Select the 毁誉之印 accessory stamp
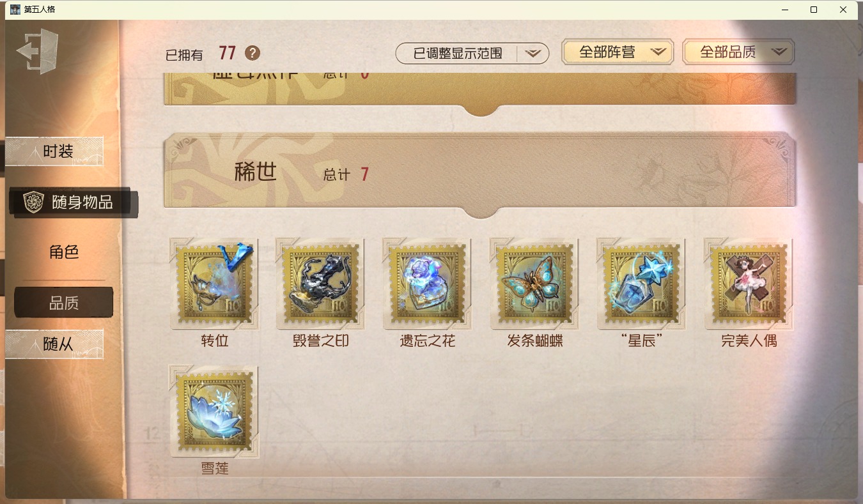This screenshot has width=863, height=504. pos(321,284)
